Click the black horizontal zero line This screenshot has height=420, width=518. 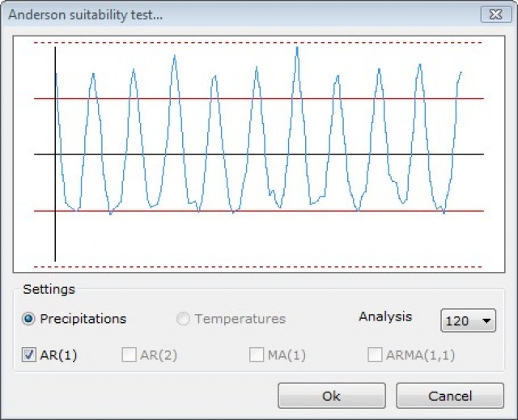point(243,154)
